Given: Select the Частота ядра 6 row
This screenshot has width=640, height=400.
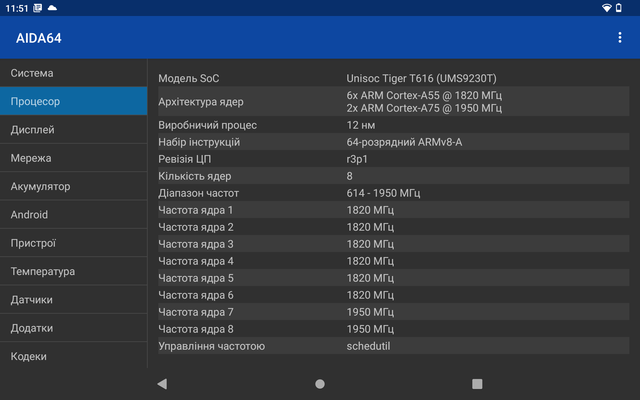Looking at the screenshot, I should tap(393, 295).
